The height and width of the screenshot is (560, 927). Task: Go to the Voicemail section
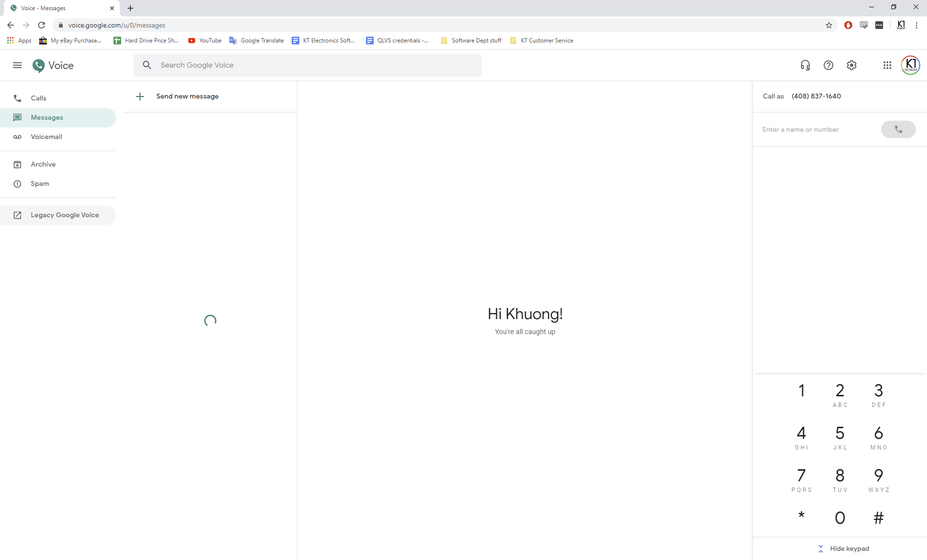(x=46, y=137)
